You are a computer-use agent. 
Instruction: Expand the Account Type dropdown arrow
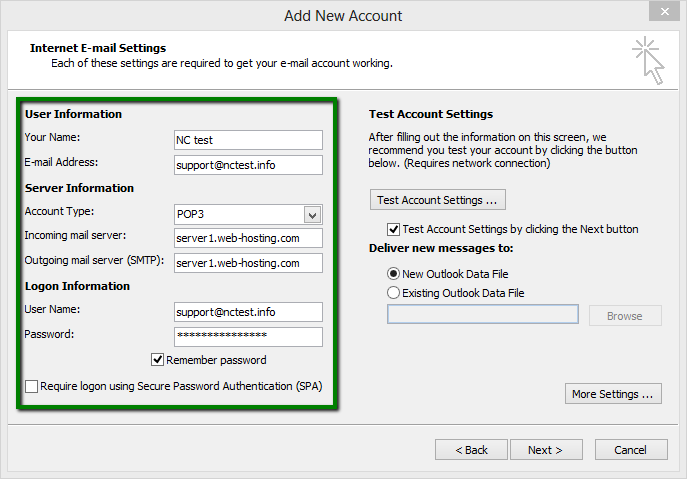312,214
